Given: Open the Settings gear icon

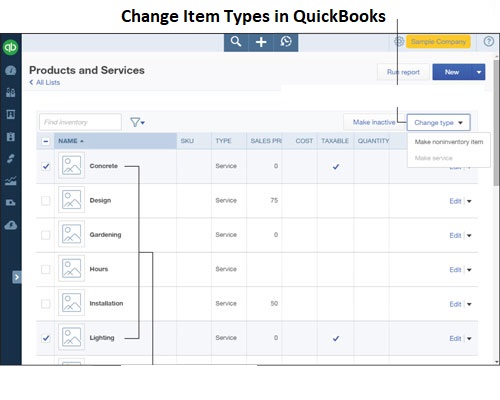Looking at the screenshot, I should point(399,42).
